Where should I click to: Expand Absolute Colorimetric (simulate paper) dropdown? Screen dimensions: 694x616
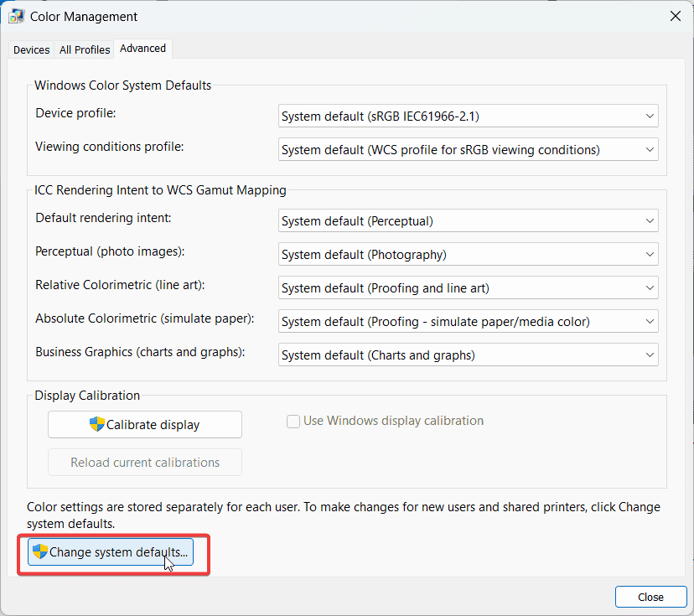[468, 322]
